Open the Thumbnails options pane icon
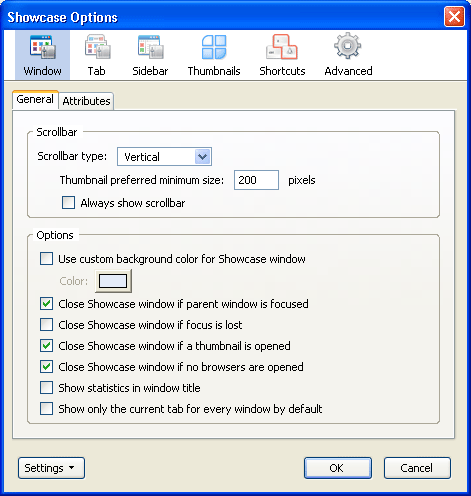 coord(214,55)
